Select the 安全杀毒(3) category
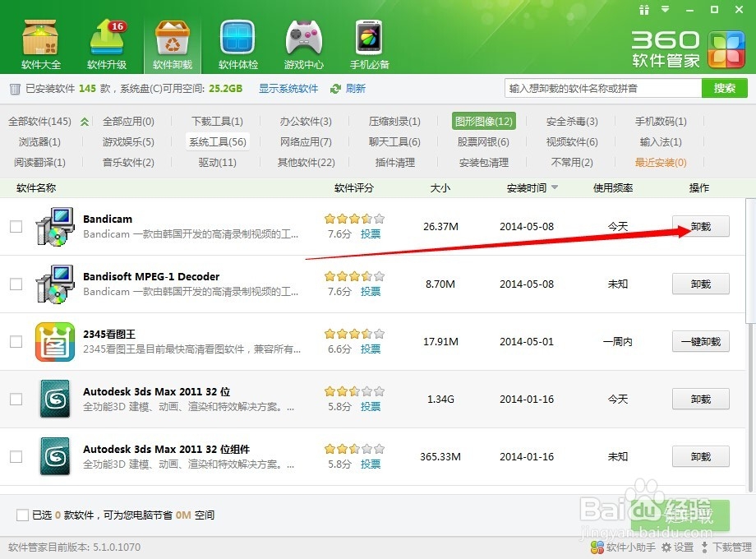This screenshot has height=559, width=756. [572, 122]
